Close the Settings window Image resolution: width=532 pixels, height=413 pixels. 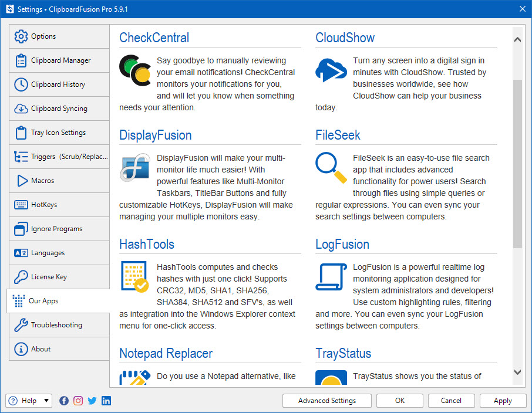click(x=523, y=9)
